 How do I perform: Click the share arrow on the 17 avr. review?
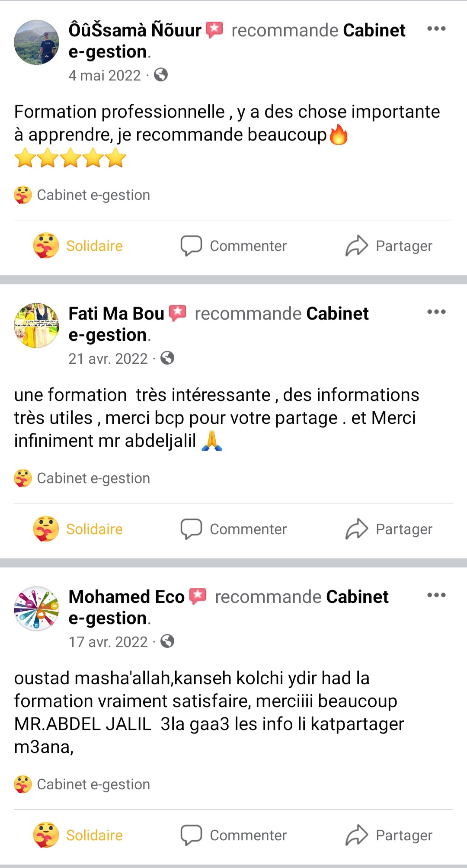[357, 835]
